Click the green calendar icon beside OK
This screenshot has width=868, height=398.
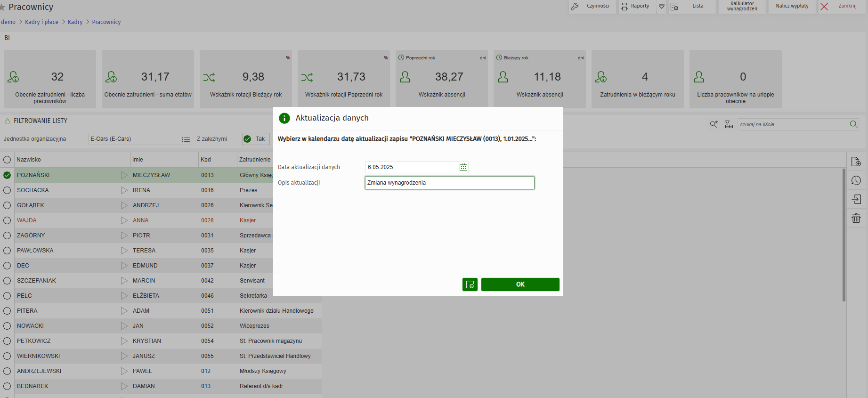[470, 284]
